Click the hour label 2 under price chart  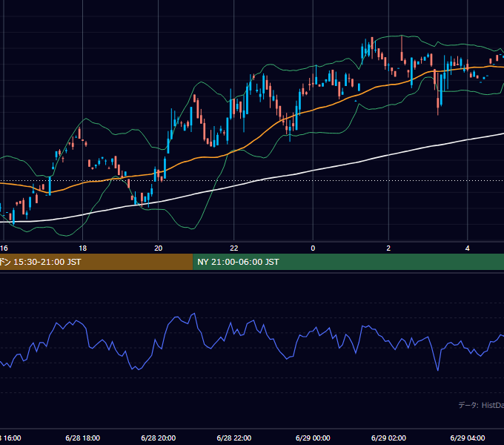click(388, 248)
